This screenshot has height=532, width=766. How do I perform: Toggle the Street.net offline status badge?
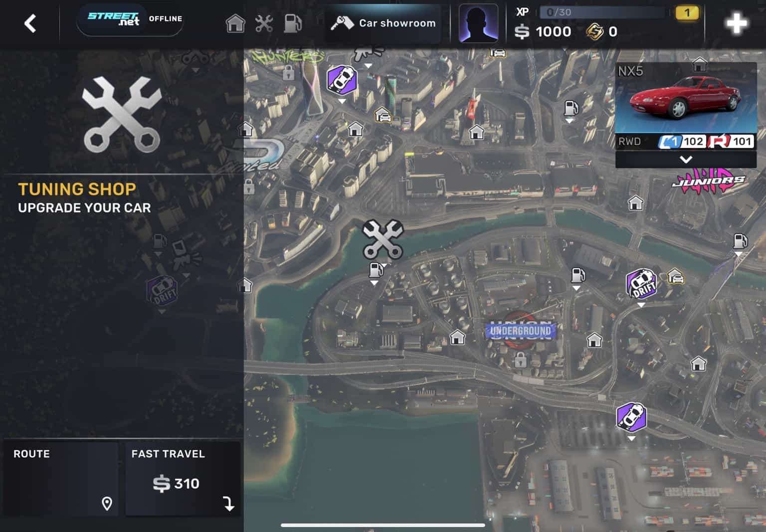(130, 19)
